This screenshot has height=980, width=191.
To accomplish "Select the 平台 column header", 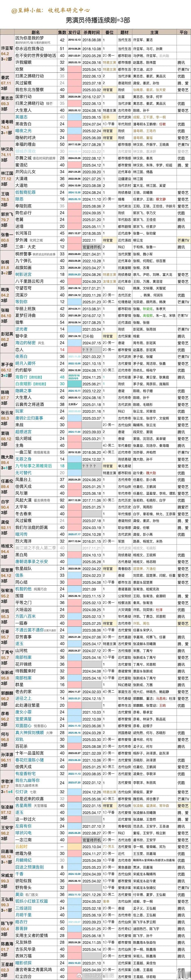I will point(183,33).
